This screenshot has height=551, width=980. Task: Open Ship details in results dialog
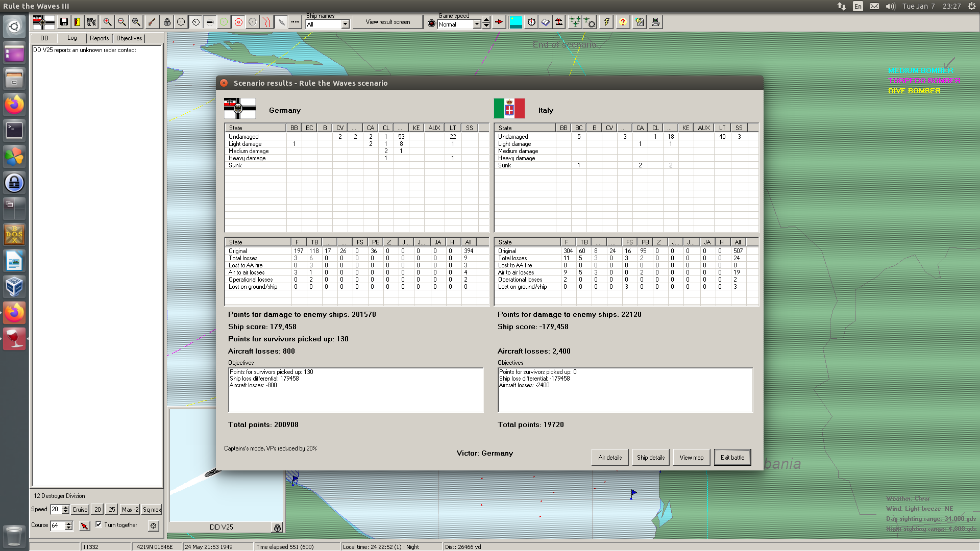(651, 458)
